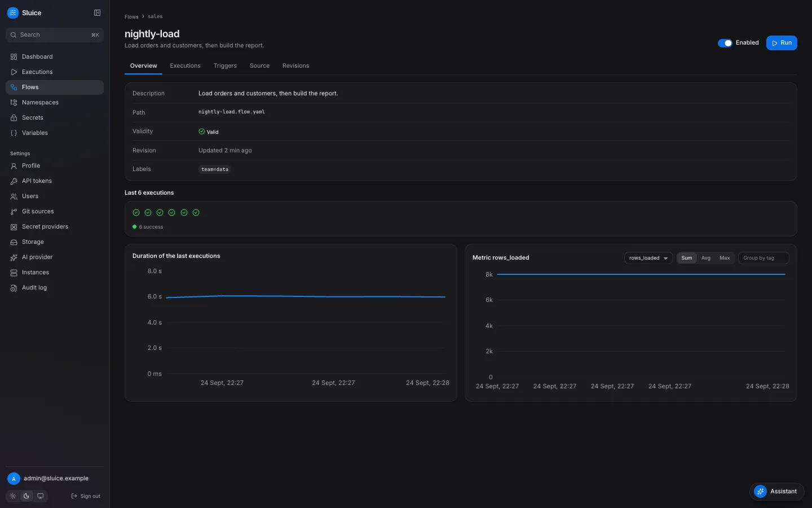Click the Valid validity status

click(x=209, y=132)
